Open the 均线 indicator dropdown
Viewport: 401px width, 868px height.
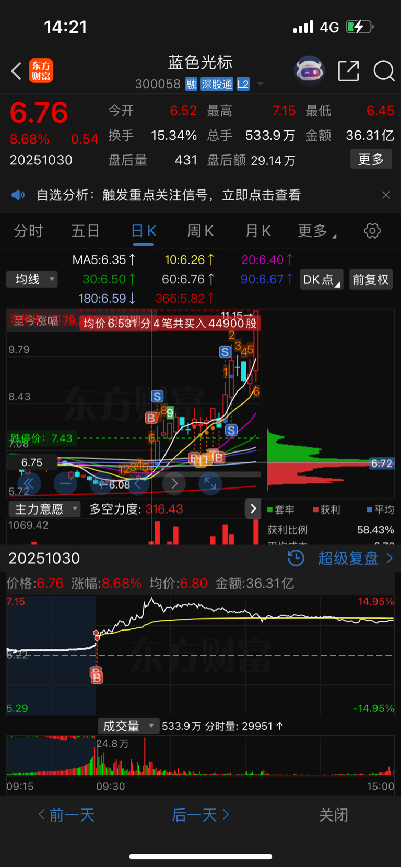(32, 279)
